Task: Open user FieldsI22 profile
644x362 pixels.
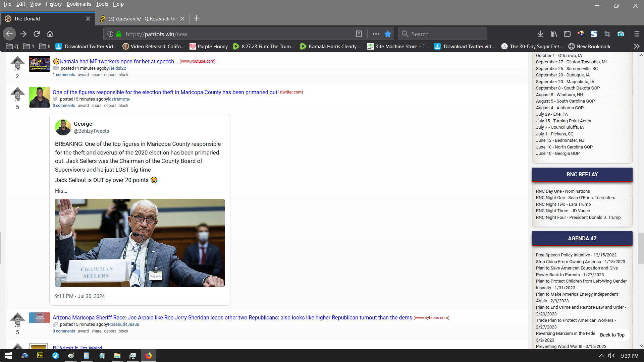Action: pyautogui.click(x=117, y=68)
